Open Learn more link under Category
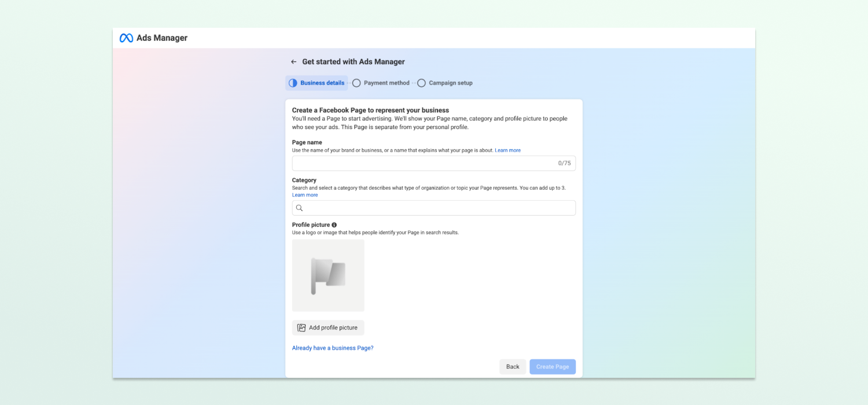The height and width of the screenshot is (405, 868). [x=305, y=195]
